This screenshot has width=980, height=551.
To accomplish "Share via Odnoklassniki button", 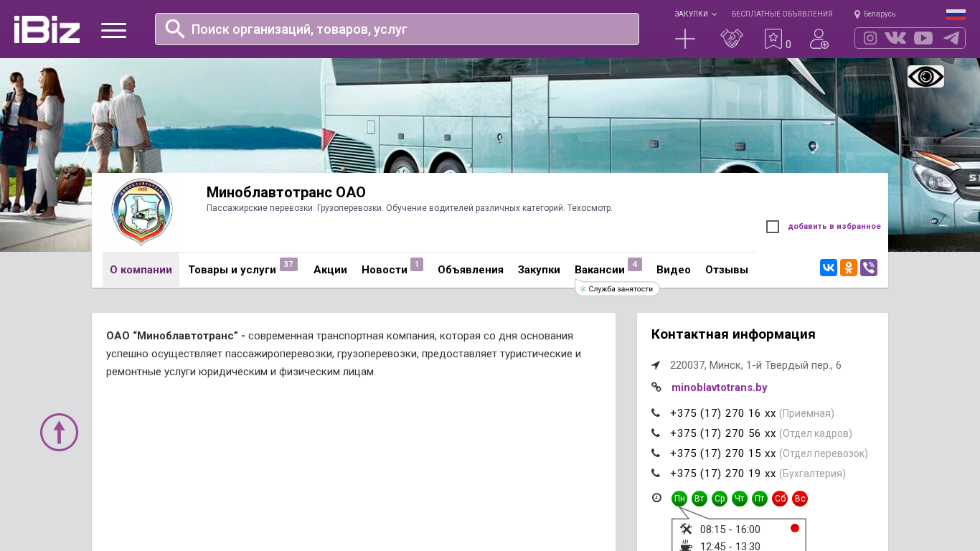I will click(849, 268).
